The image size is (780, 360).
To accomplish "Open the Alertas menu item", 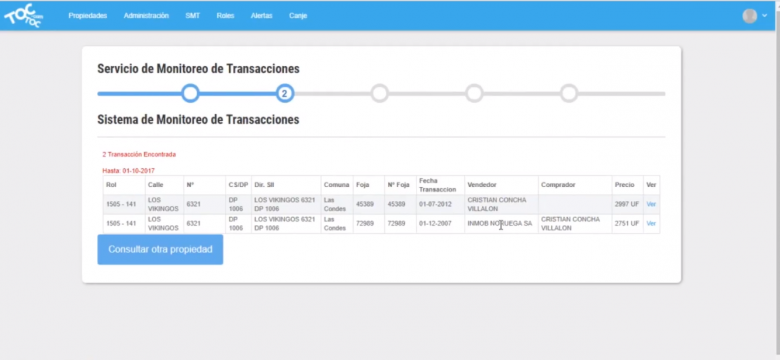I will pos(262,16).
